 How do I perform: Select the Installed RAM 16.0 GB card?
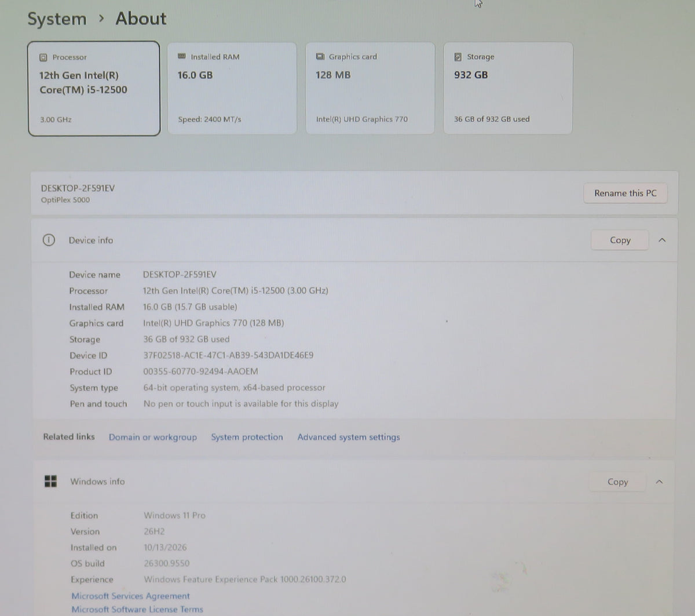(232, 88)
